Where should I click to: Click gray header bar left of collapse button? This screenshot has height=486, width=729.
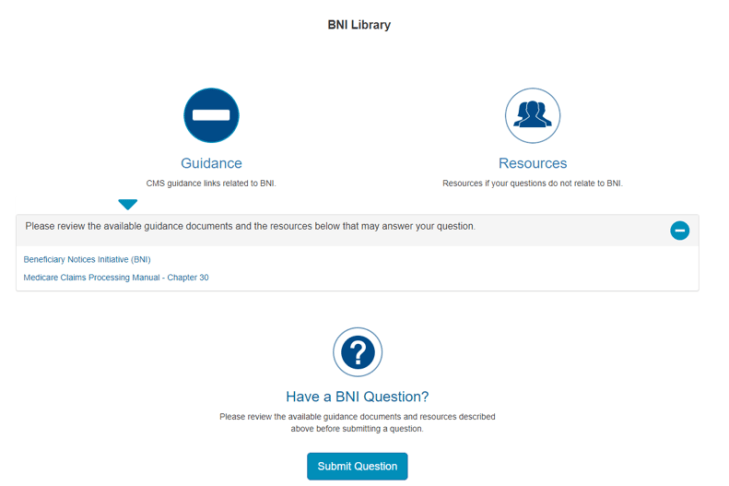(x=580, y=230)
